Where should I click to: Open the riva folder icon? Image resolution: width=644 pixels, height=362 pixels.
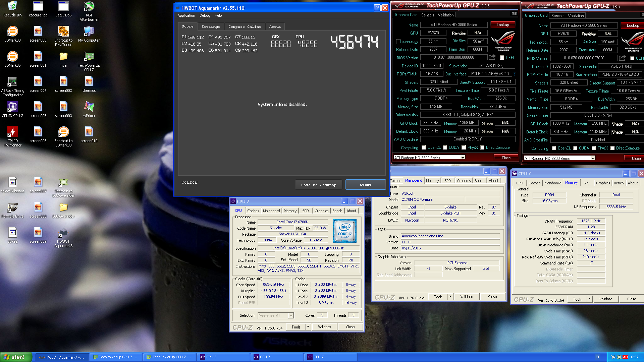(x=63, y=59)
